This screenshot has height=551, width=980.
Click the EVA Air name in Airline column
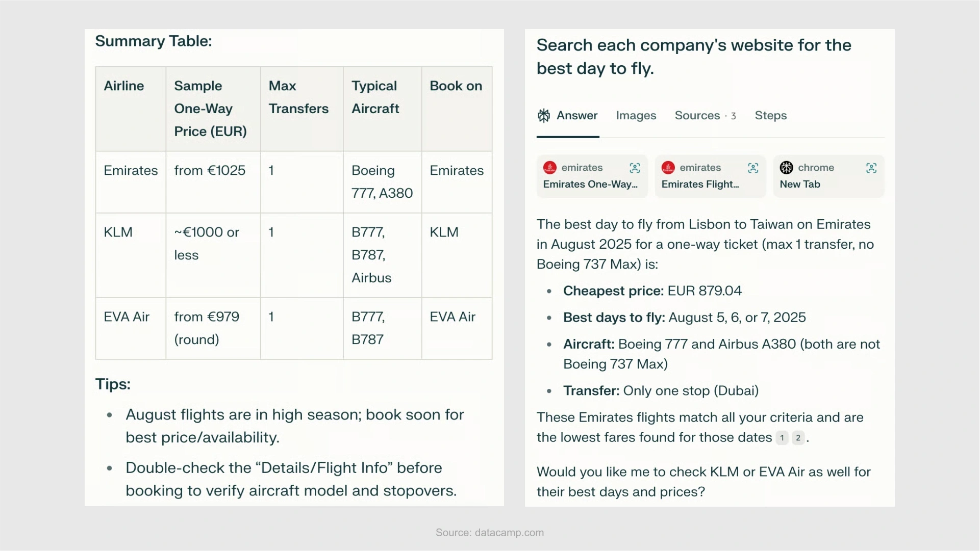point(127,317)
